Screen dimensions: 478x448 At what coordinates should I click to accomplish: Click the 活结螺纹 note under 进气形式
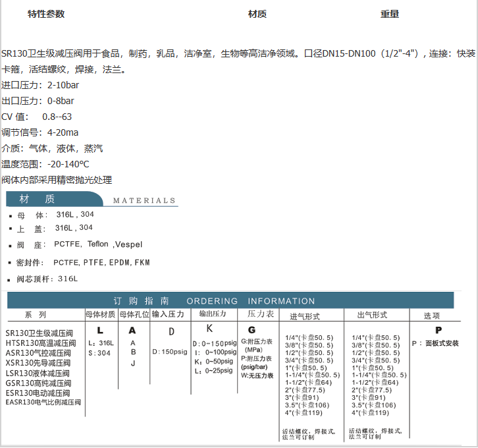(309, 434)
